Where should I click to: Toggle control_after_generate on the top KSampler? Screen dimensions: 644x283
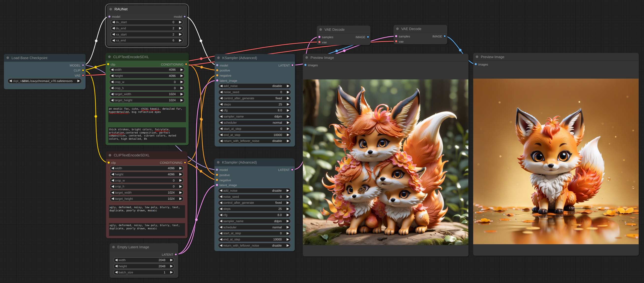pyautogui.click(x=254, y=98)
